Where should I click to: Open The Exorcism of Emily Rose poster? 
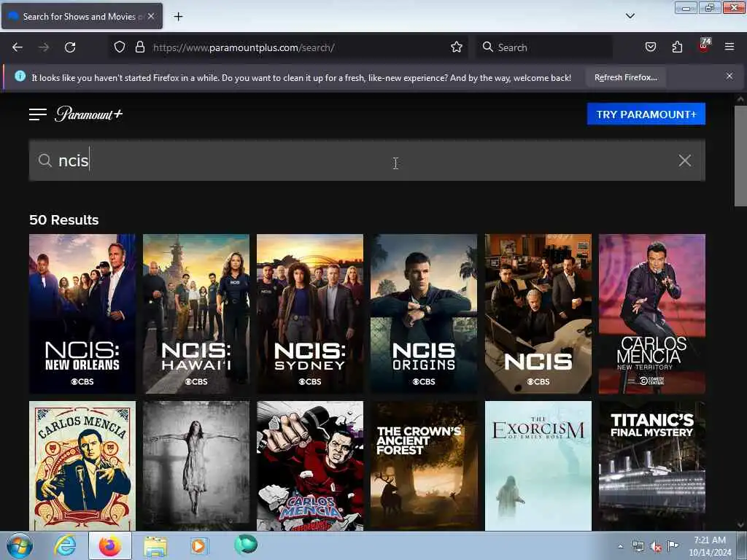(538, 466)
